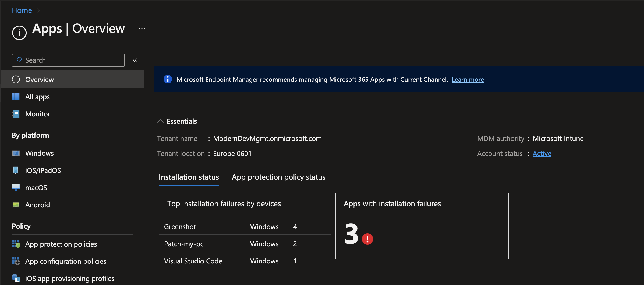Go to Home in the breadcrumb
644x285 pixels.
[x=22, y=10]
